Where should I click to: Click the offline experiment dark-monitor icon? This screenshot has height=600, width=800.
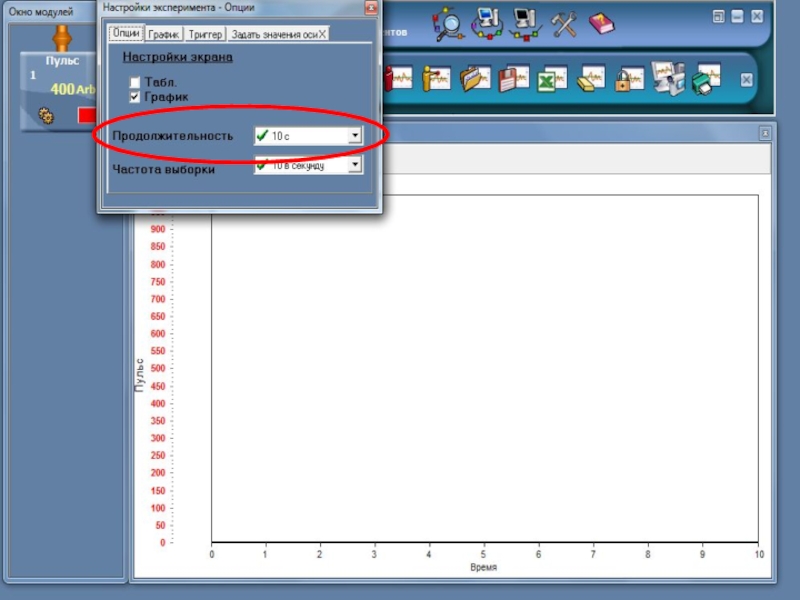click(526, 24)
